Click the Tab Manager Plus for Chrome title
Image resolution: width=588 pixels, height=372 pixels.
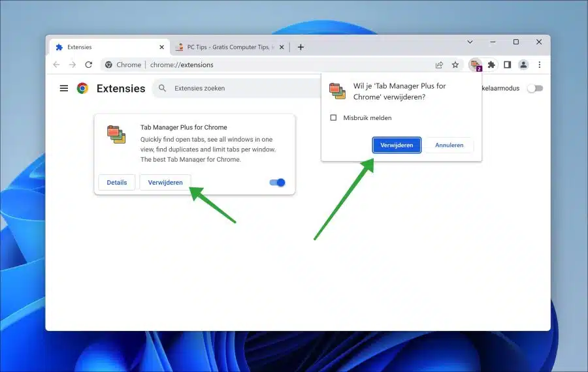pos(184,127)
